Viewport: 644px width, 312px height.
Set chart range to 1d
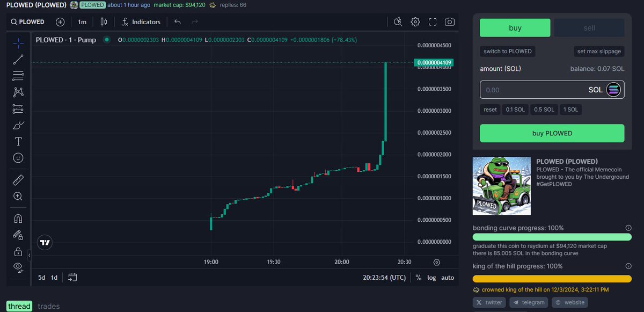tap(54, 278)
